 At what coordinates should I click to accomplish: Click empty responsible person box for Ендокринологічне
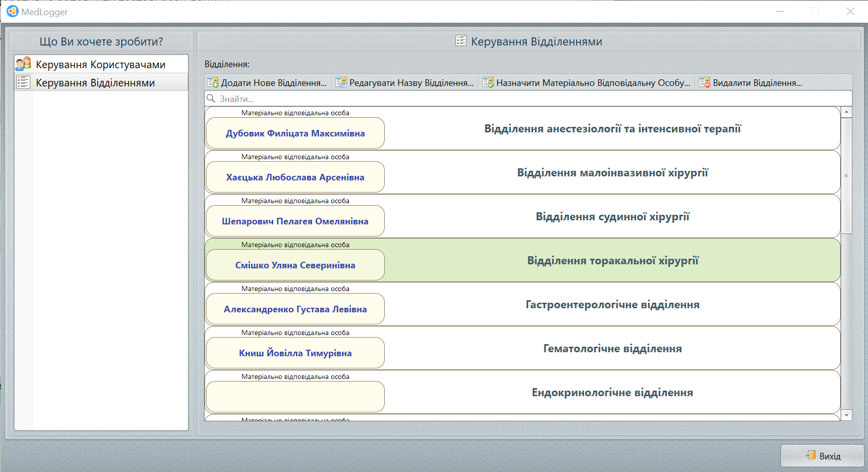[295, 397]
